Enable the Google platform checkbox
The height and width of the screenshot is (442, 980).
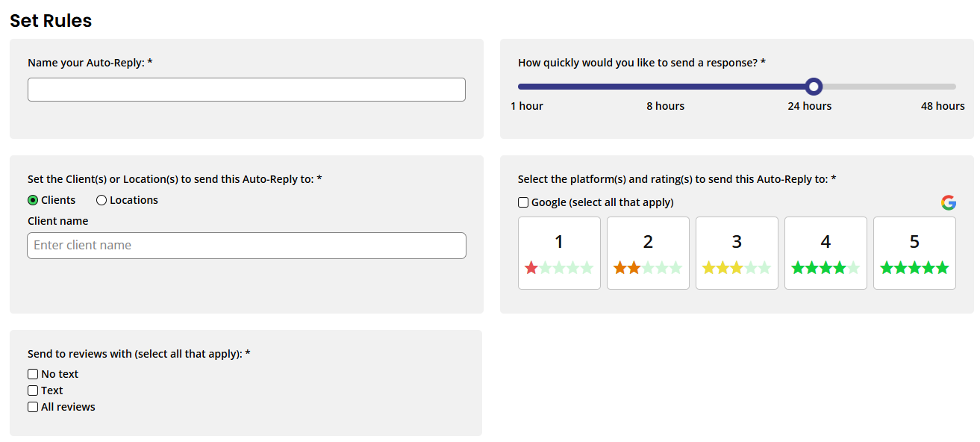click(x=523, y=202)
